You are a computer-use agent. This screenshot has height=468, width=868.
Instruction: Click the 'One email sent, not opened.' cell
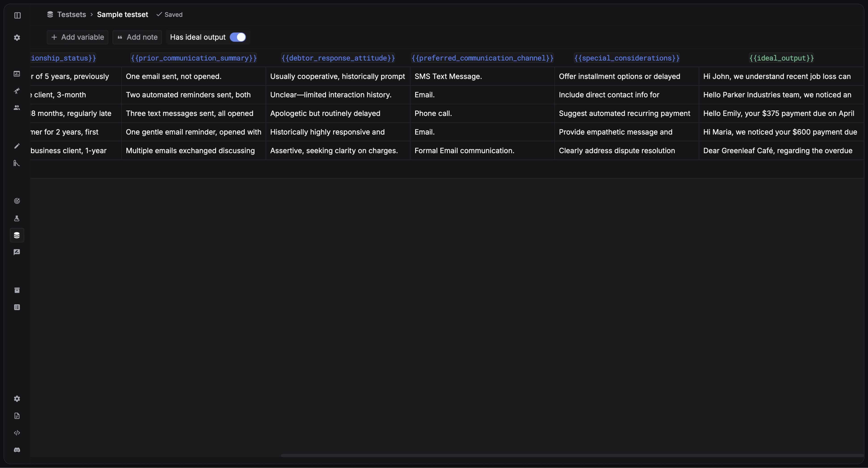coord(194,76)
